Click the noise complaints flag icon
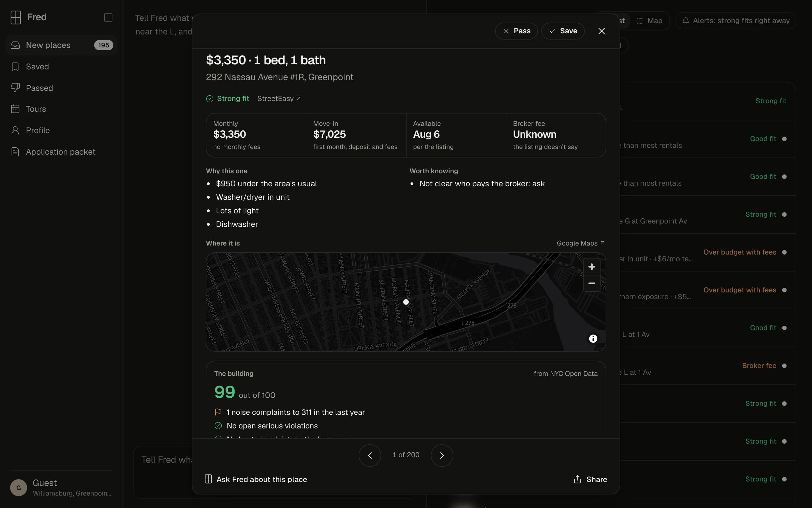This screenshot has width=812, height=508. 218,412
